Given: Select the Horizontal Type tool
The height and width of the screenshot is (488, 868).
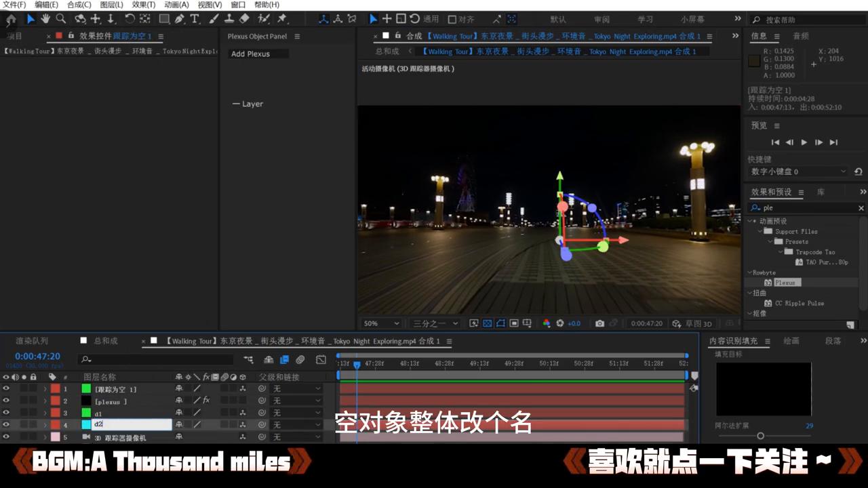Looking at the screenshot, I should [196, 19].
